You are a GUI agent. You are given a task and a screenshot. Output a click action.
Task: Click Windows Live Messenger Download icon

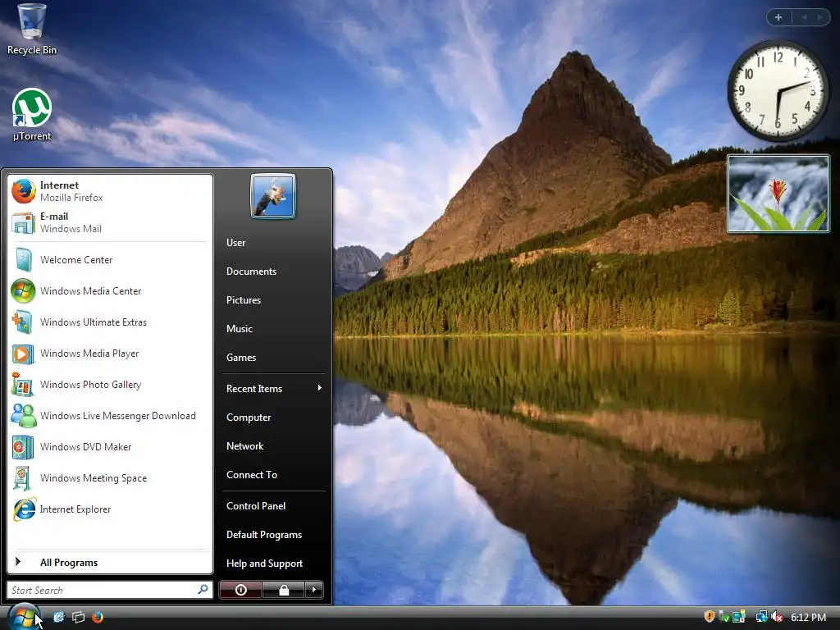[24, 416]
